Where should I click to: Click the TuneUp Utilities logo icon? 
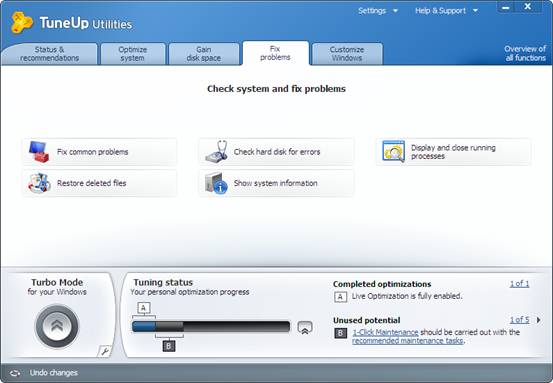[22, 22]
